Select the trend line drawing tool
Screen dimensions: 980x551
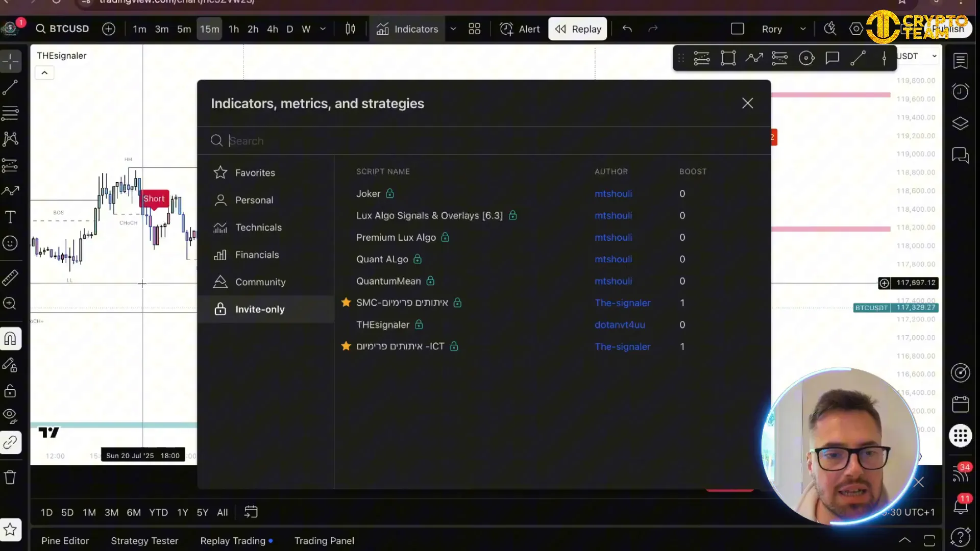pyautogui.click(x=10, y=87)
